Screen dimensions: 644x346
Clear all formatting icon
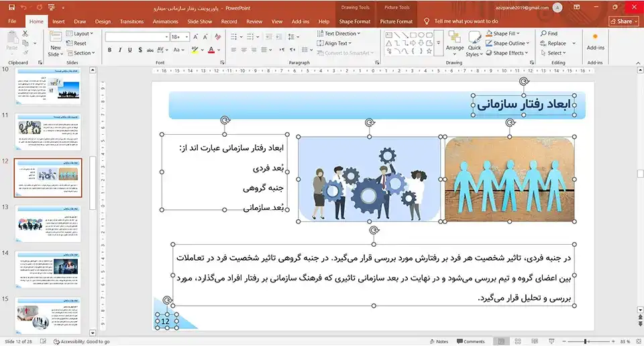coord(217,37)
